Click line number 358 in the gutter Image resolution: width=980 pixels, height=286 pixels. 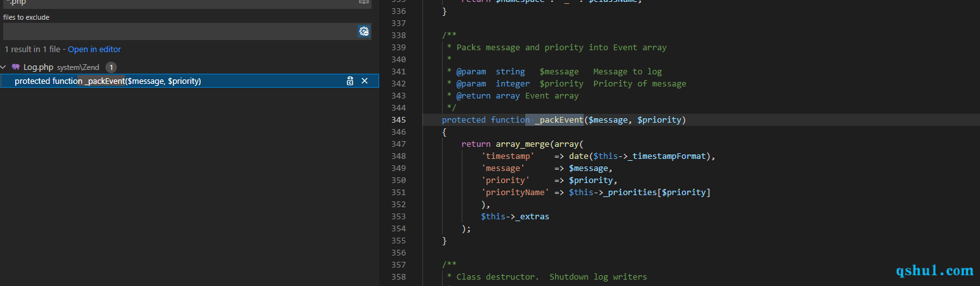(399, 277)
